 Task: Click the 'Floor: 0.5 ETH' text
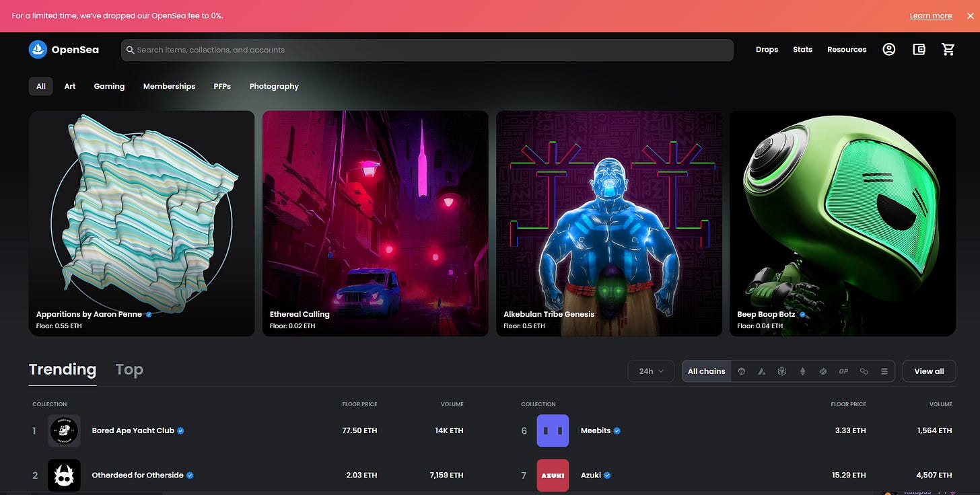pos(524,326)
